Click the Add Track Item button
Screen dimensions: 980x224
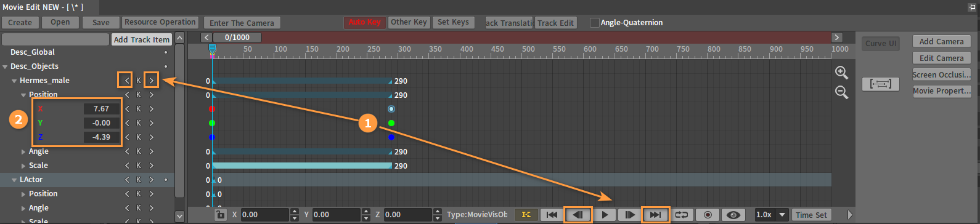click(142, 39)
